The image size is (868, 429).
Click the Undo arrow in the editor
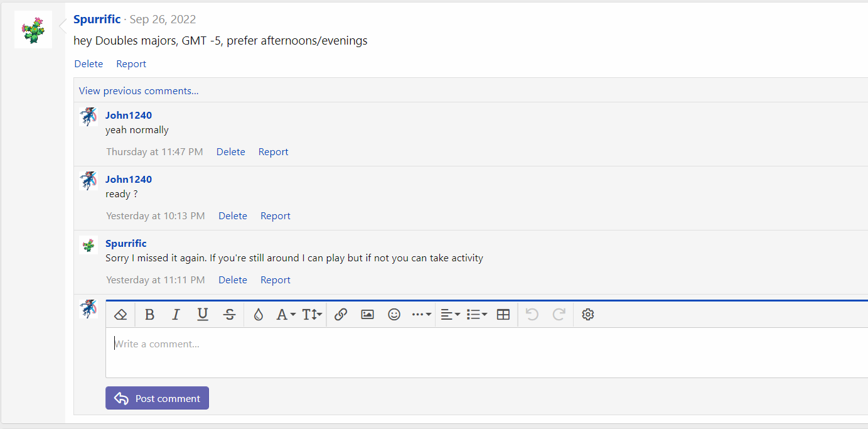click(x=532, y=315)
